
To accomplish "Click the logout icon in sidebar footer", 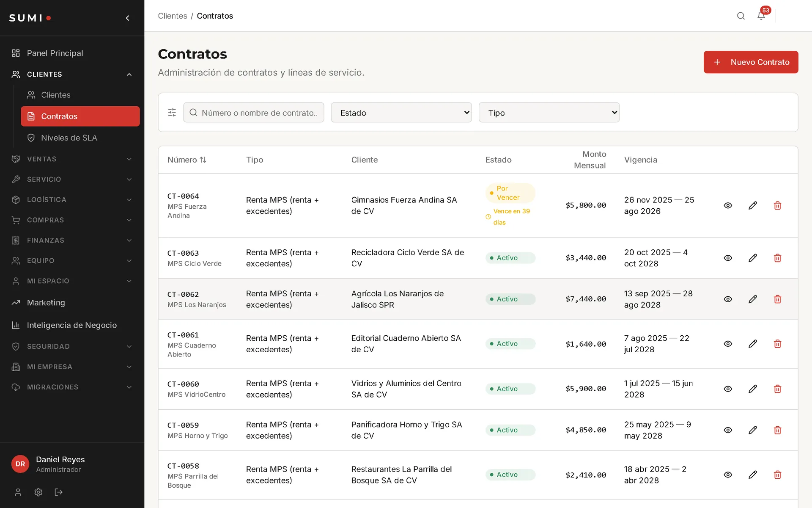I will (x=58, y=492).
